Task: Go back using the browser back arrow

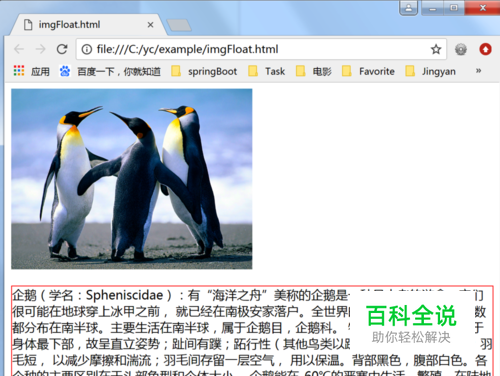Action: click(x=19, y=49)
